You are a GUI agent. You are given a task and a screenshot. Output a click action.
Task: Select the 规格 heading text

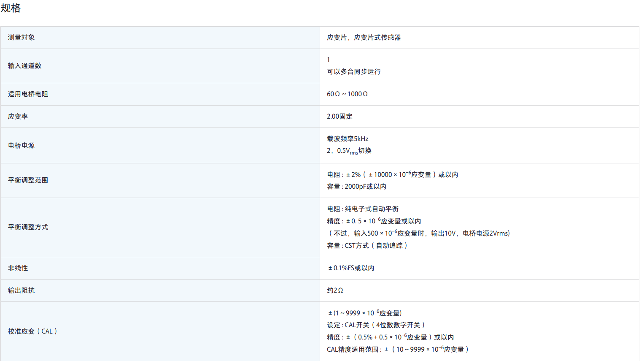click(x=11, y=8)
